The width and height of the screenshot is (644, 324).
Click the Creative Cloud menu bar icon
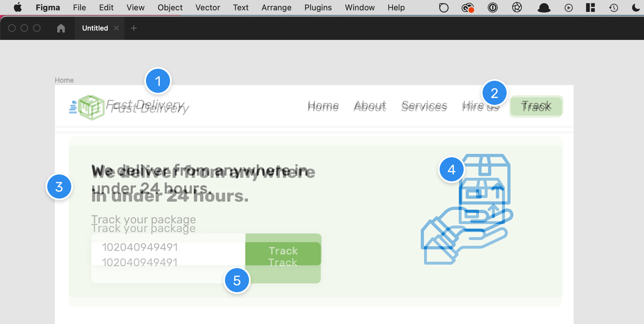coord(468,8)
